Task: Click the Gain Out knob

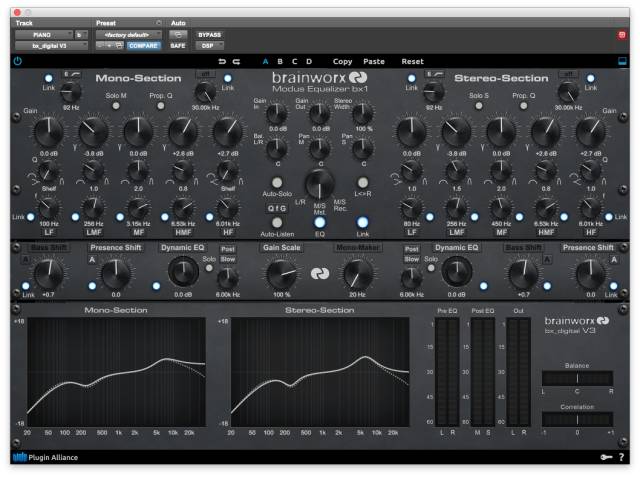Action: click(x=320, y=113)
